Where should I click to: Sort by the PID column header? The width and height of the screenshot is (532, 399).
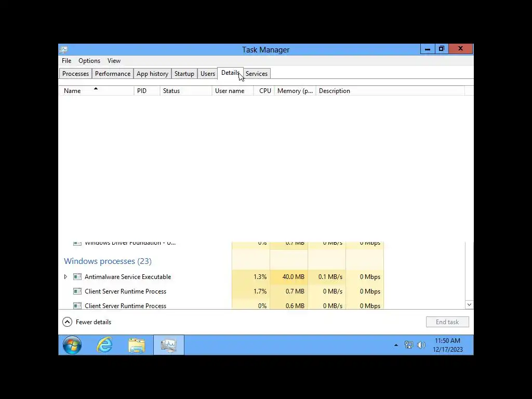coord(147,90)
